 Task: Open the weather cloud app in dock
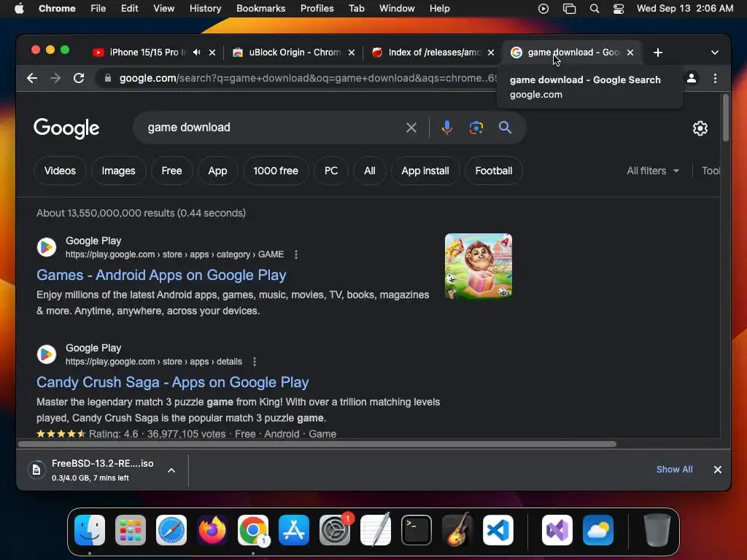click(598, 530)
